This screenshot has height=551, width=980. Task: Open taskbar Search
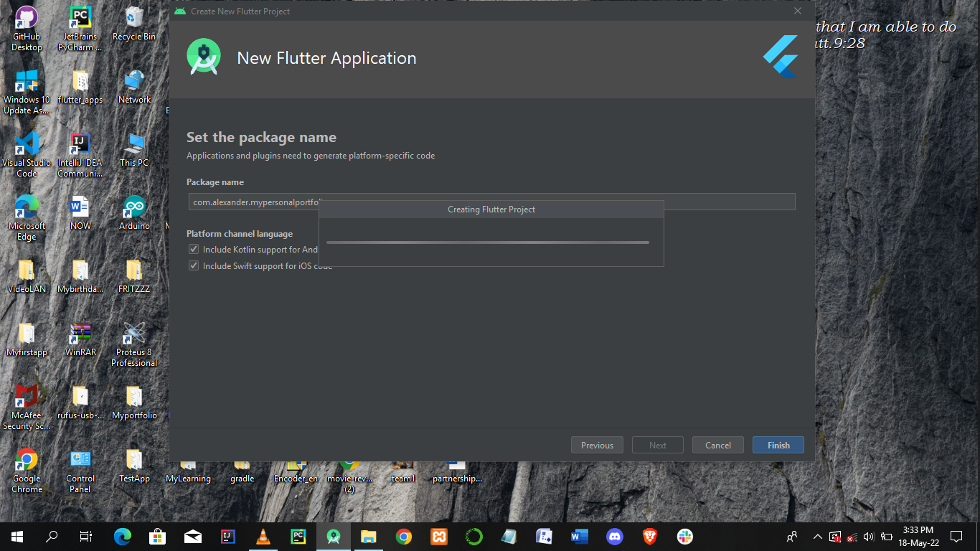52,536
